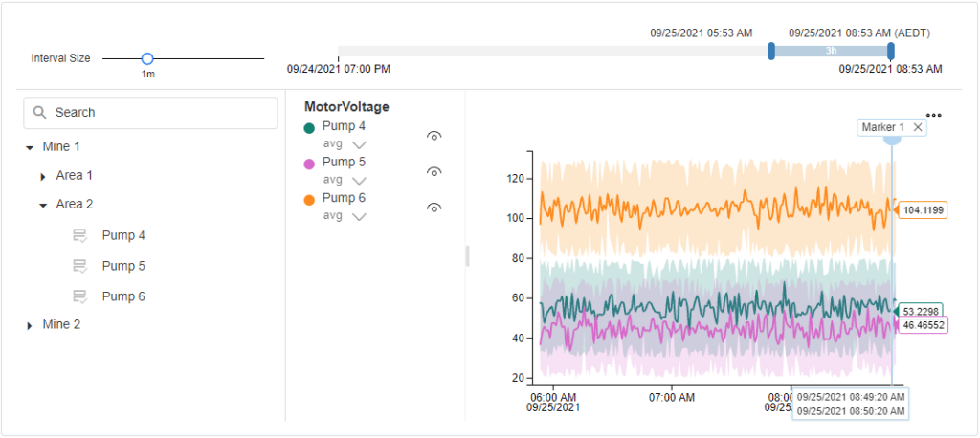Close Marker 1 with the X icon
980x438 pixels.
pos(917,127)
